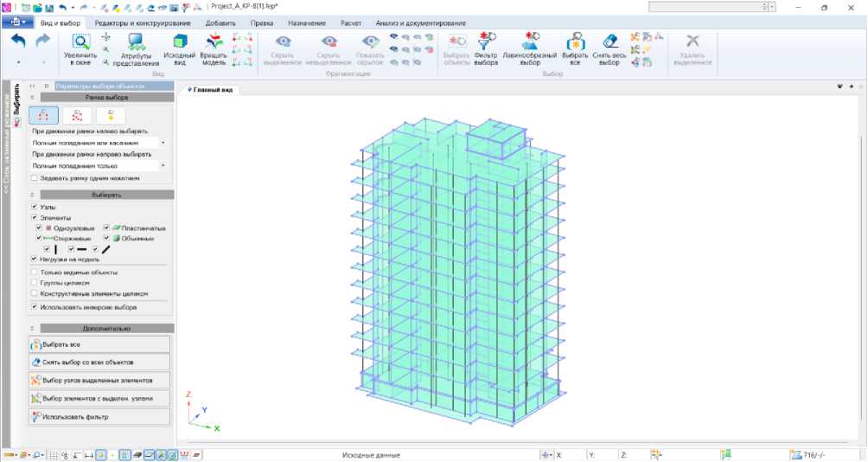This screenshot has height=462, width=868.
Task: Switch to the Расчет ribbon tab
Action: click(351, 22)
